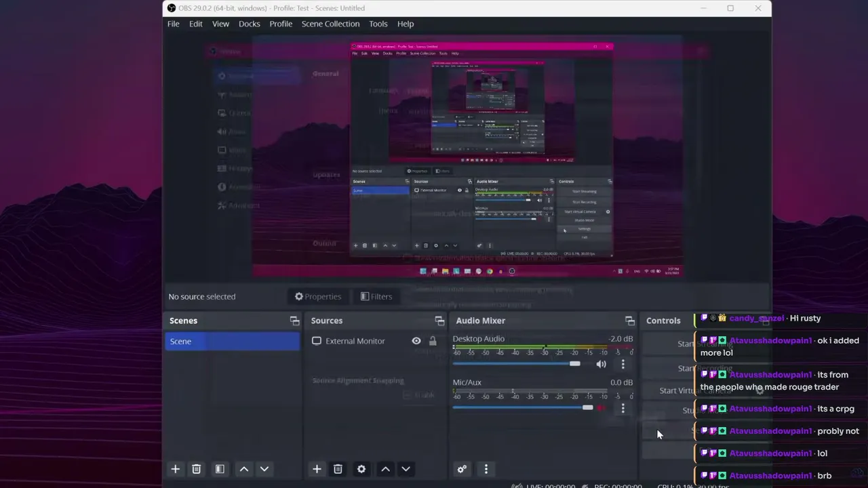Screen dimensions: 868x488
Task: Move the scene down in the Scenes list
Action: point(264,469)
